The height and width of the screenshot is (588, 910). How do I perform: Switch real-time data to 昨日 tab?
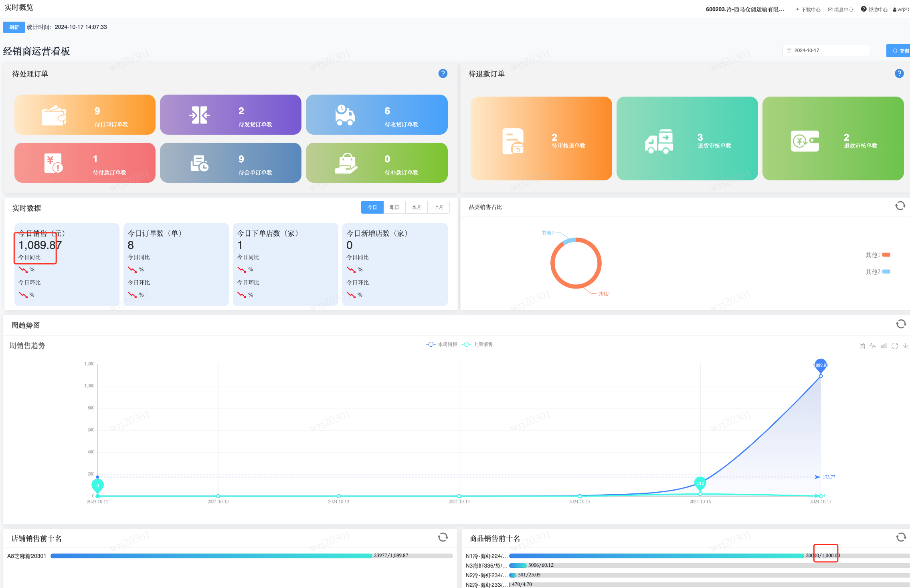click(x=394, y=207)
